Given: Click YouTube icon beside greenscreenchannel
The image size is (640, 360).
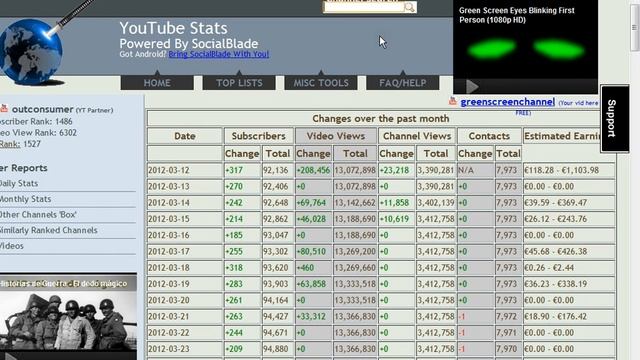Looking at the screenshot, I should click(453, 101).
